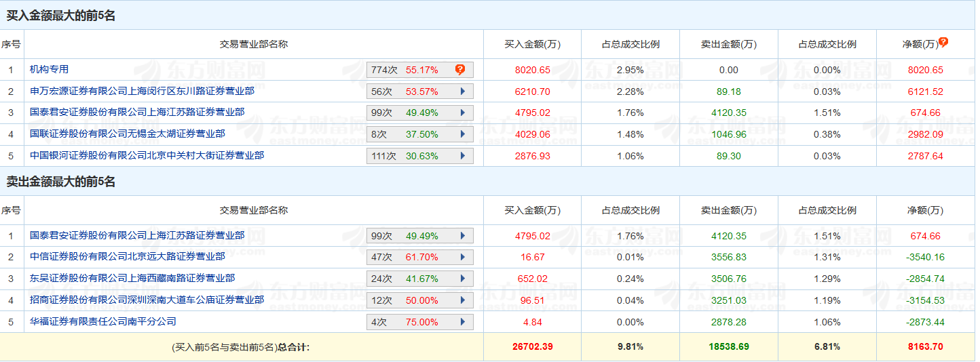Open 申万宏源证券上海闵行区东川路证券营业部 link
The height and width of the screenshot is (362, 980).
click(x=142, y=91)
